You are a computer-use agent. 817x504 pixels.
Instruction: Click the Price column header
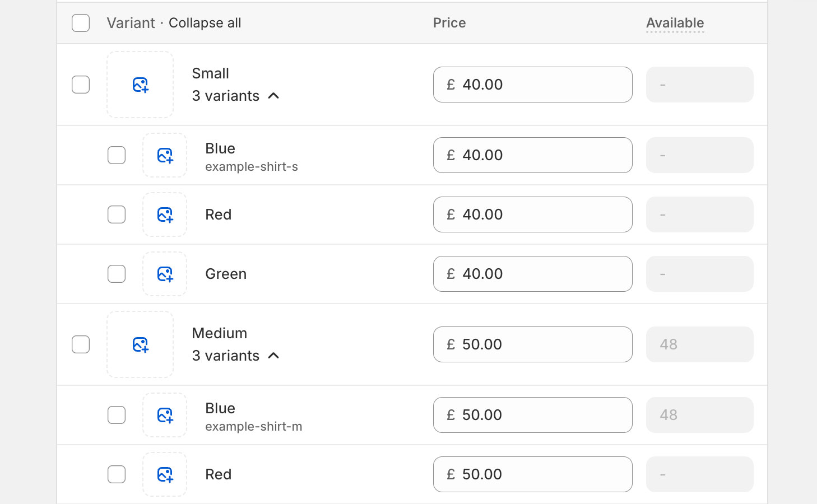pyautogui.click(x=449, y=23)
